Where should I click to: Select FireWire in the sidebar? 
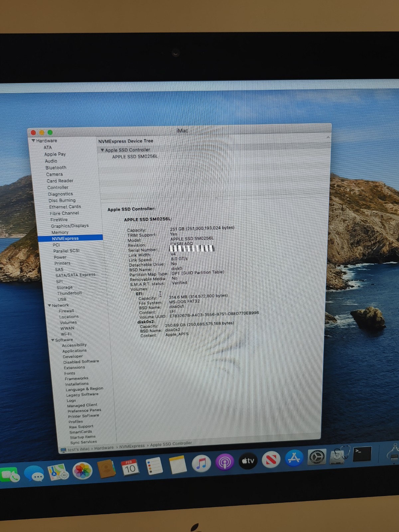pyautogui.click(x=59, y=220)
